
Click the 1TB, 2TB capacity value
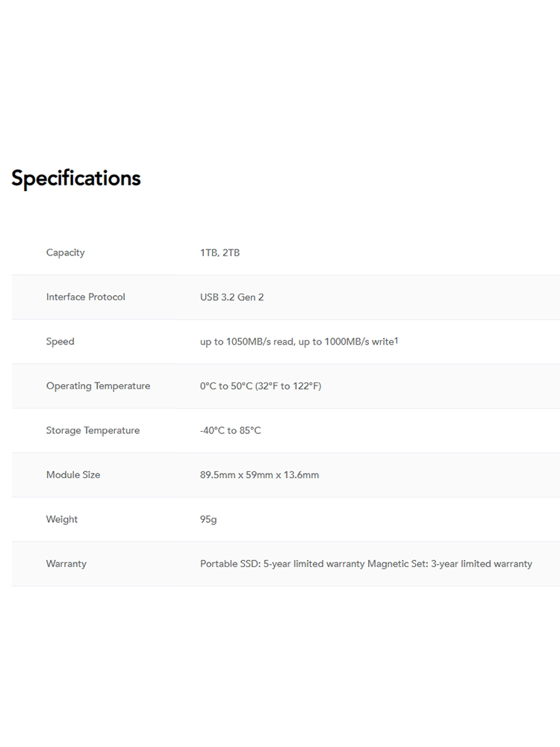(x=220, y=252)
